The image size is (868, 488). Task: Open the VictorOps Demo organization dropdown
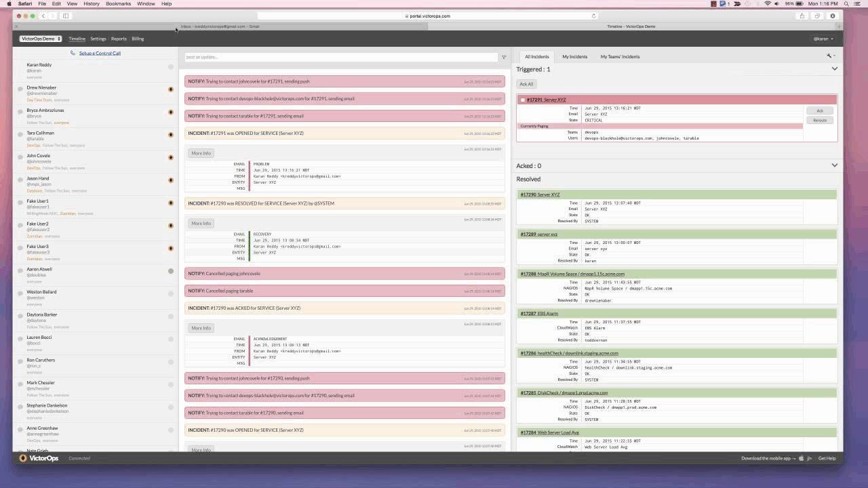coord(41,39)
